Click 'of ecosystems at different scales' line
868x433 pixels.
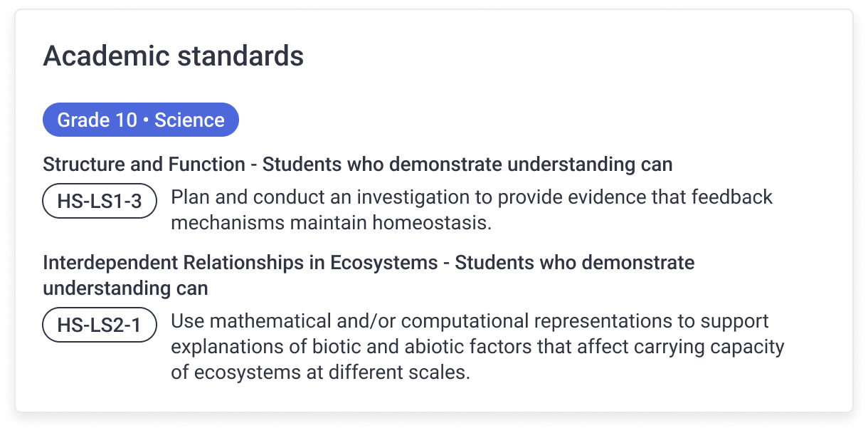point(320,372)
